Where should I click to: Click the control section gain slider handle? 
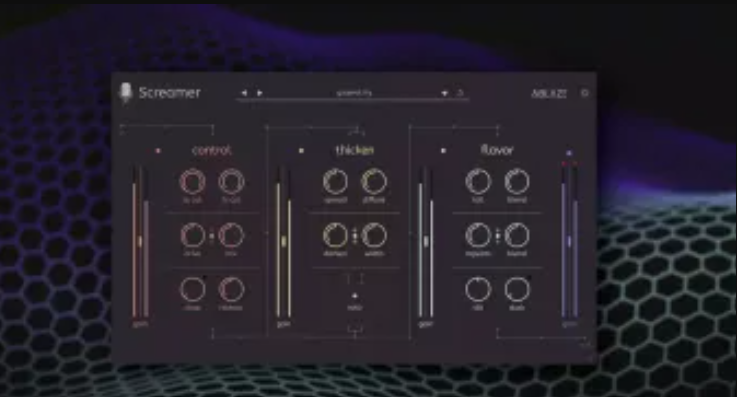[x=140, y=241]
